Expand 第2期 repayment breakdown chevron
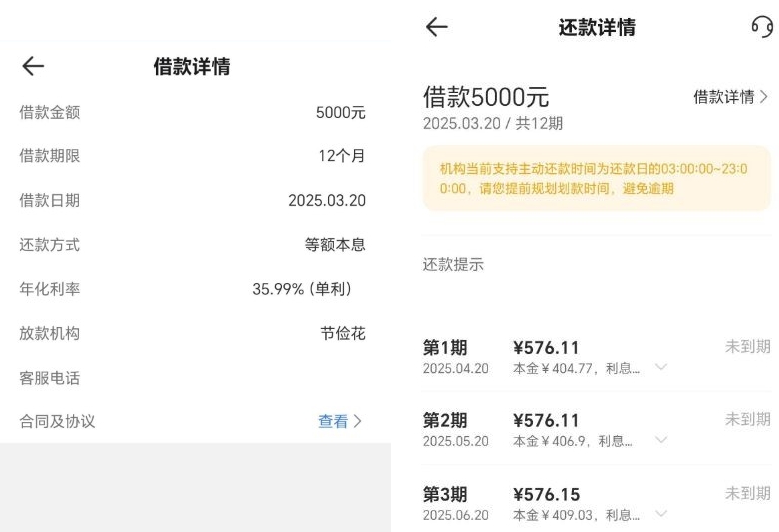Screen dimensions: 779x532 pos(661,440)
